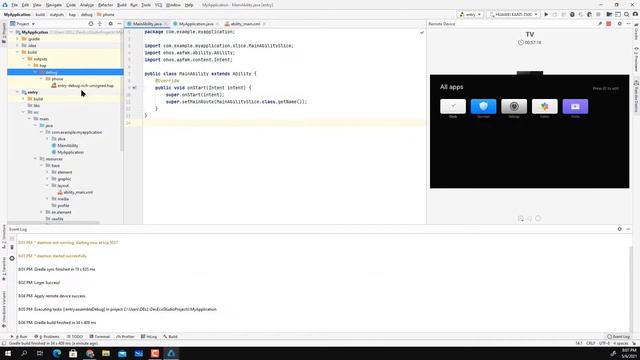Open the TODO tool window

[75, 337]
